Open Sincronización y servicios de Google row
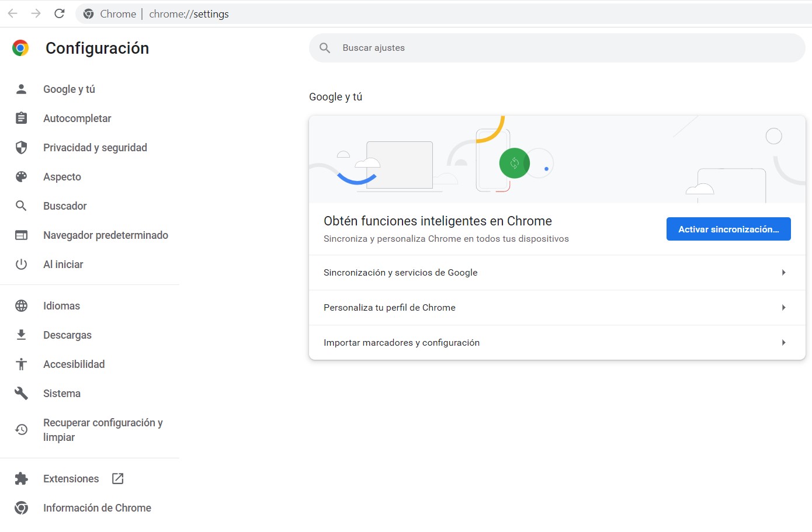The image size is (812, 532). [557, 273]
